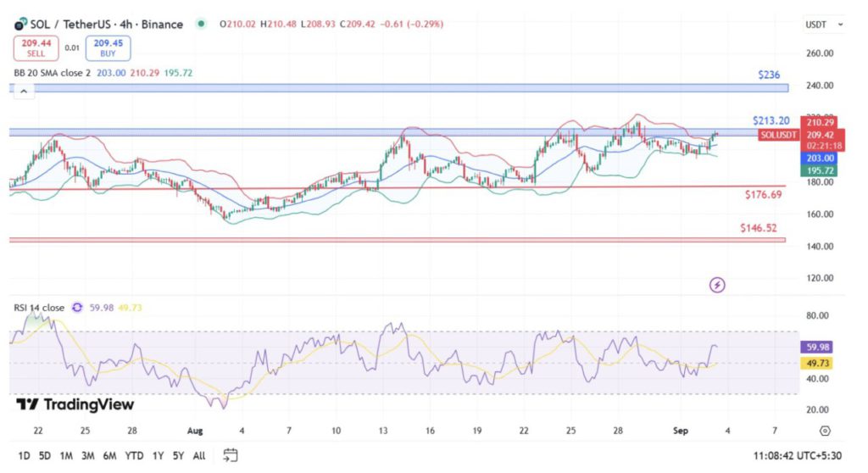Click the green market status dot
Image resolution: width=868 pixels, height=473 pixels.
pyautogui.click(x=200, y=24)
